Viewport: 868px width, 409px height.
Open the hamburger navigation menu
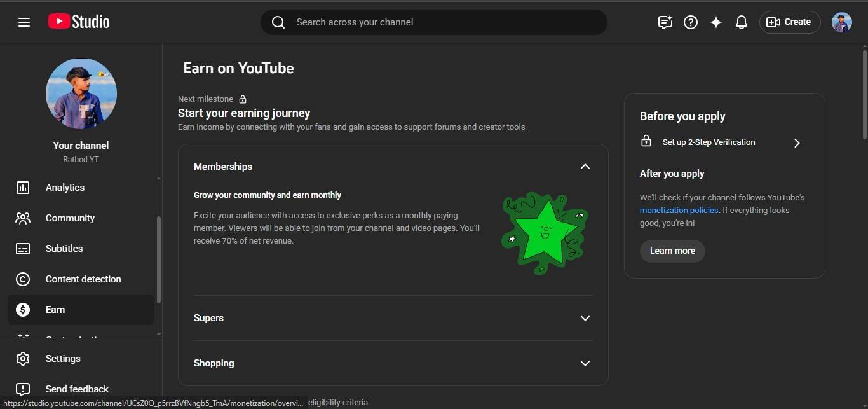pyautogui.click(x=24, y=22)
